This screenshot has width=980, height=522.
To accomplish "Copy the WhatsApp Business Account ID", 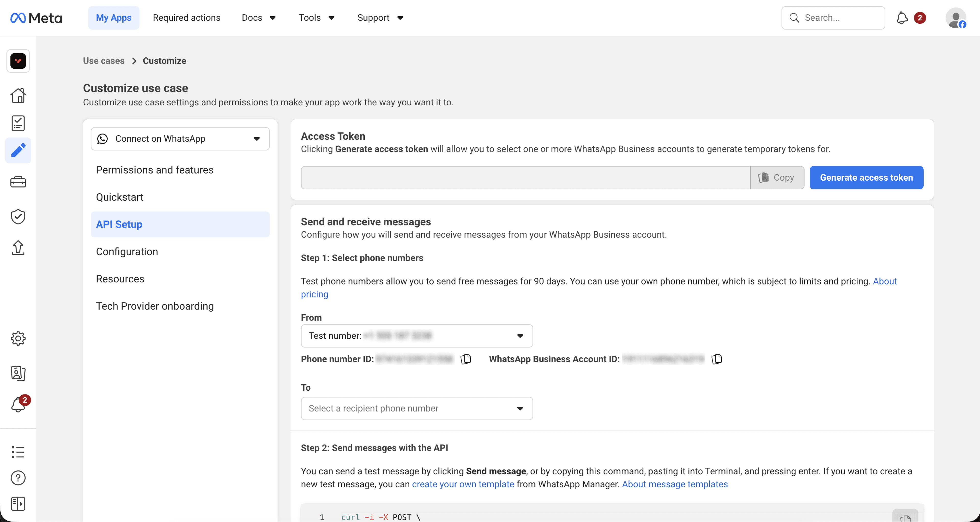I will [716, 359].
